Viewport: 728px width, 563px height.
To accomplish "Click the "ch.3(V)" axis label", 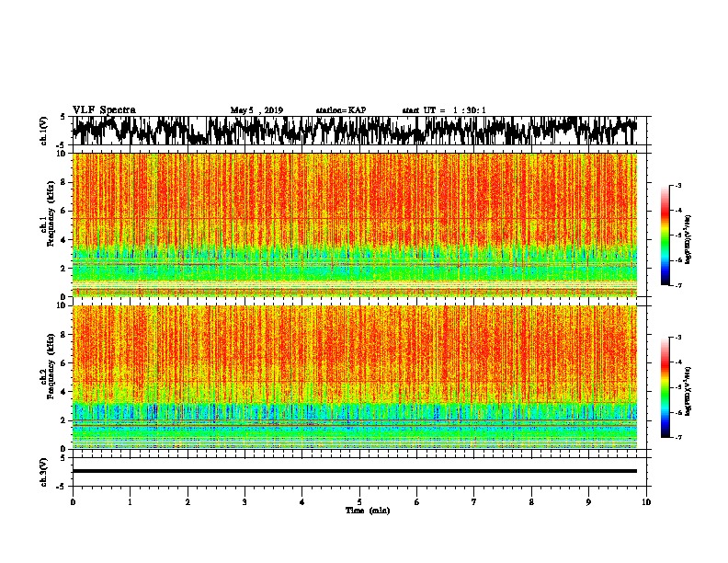I will 44,472.
